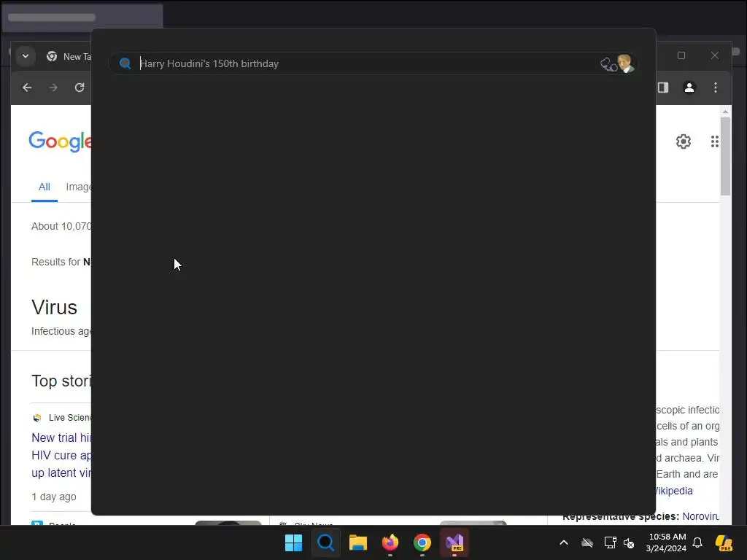Click the OneDrive tray icon
The image size is (747, 560).
point(587,542)
